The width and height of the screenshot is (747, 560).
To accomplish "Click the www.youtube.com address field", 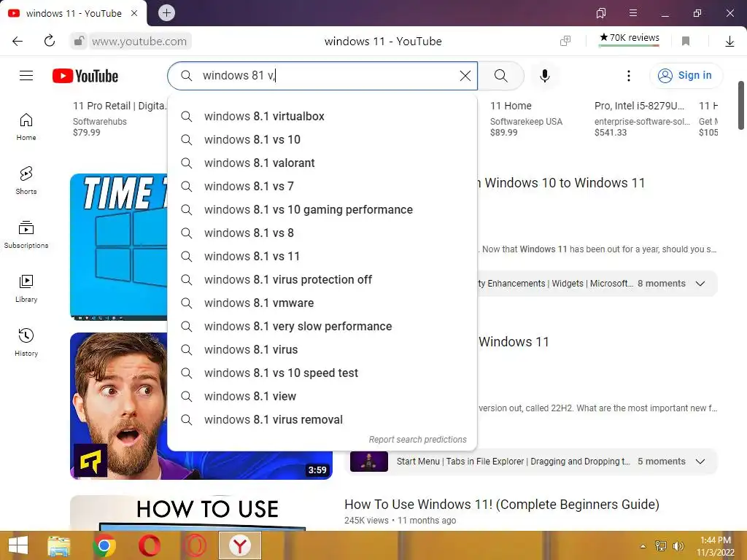I will tap(139, 42).
